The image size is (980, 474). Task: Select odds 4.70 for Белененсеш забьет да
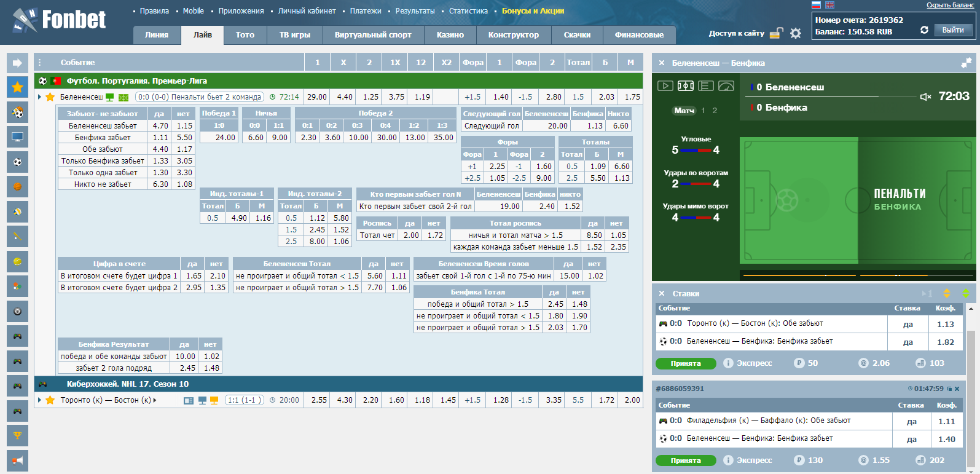[160, 126]
